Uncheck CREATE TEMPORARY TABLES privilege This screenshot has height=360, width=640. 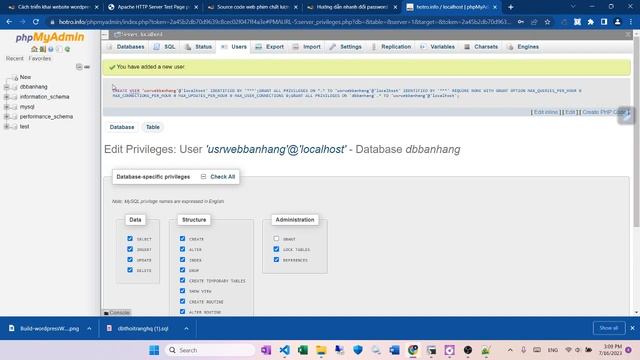[182, 280]
